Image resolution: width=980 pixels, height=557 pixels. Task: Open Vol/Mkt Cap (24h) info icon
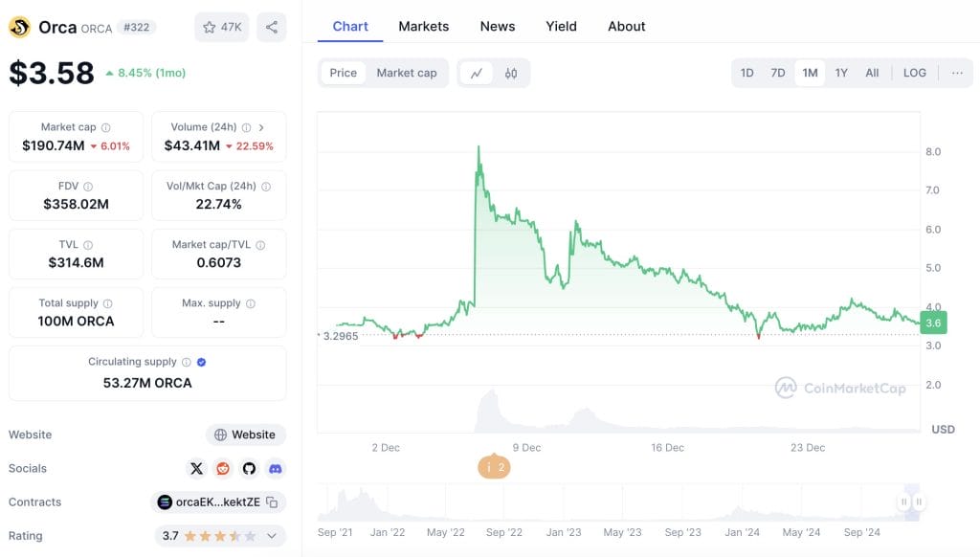pos(266,187)
